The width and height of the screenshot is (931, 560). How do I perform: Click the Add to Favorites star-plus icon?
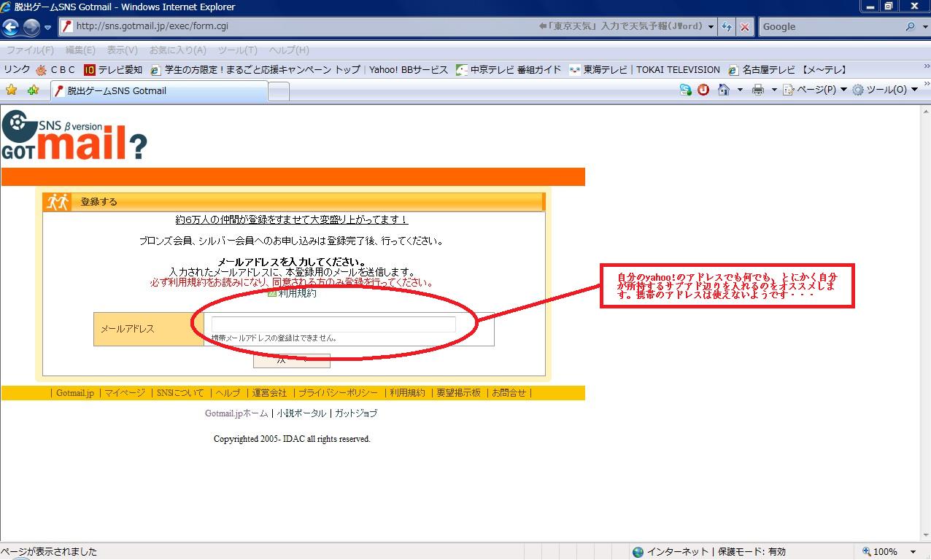click(x=33, y=90)
